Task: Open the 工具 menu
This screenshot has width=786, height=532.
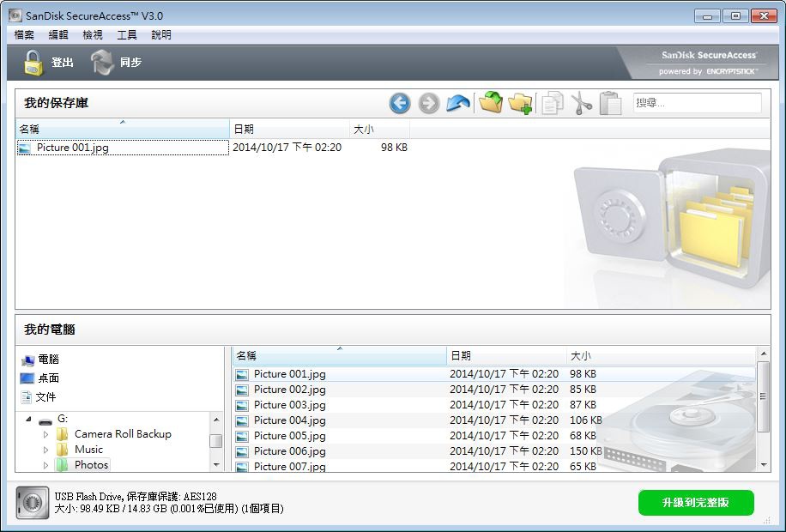Action: 127,34
